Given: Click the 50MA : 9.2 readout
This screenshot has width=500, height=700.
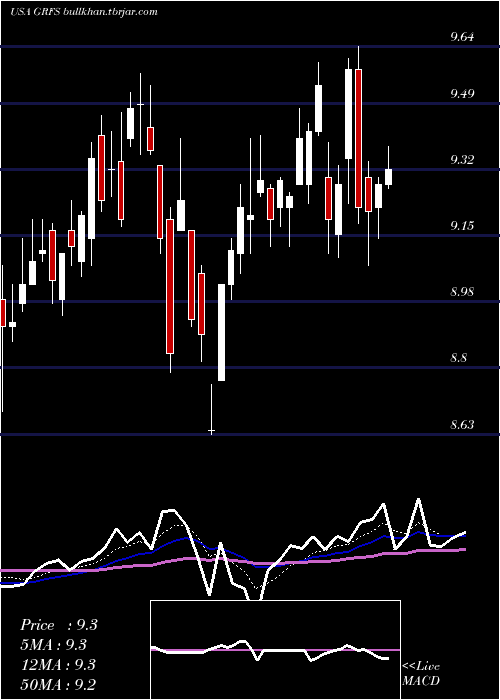Looking at the screenshot, I should pos(58,684).
